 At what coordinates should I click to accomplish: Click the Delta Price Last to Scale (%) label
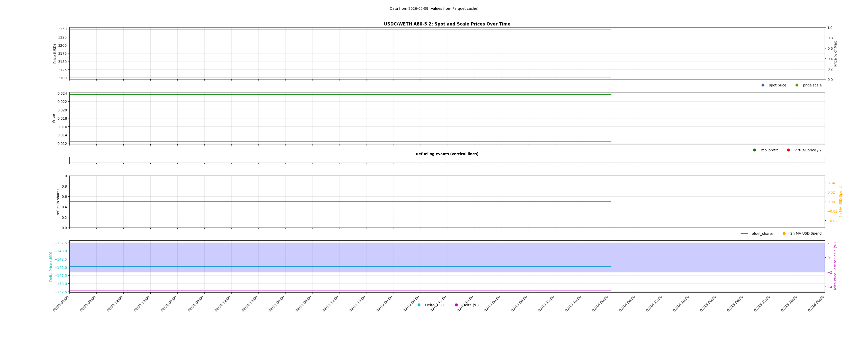pyautogui.click(x=835, y=267)
